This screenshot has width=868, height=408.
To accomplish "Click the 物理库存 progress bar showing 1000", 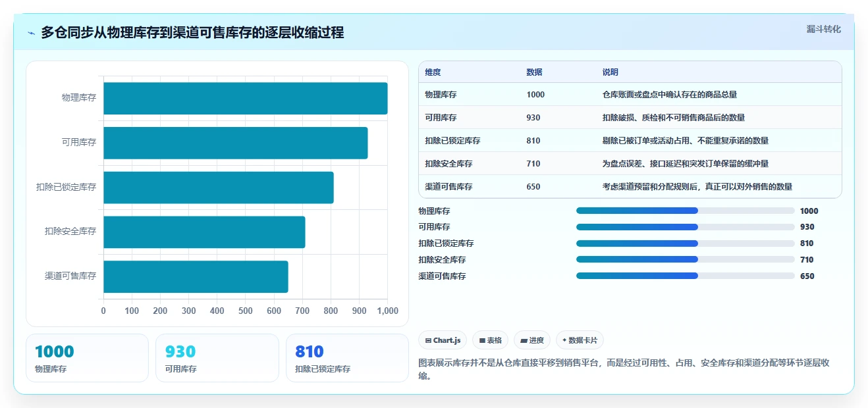I will pos(686,211).
